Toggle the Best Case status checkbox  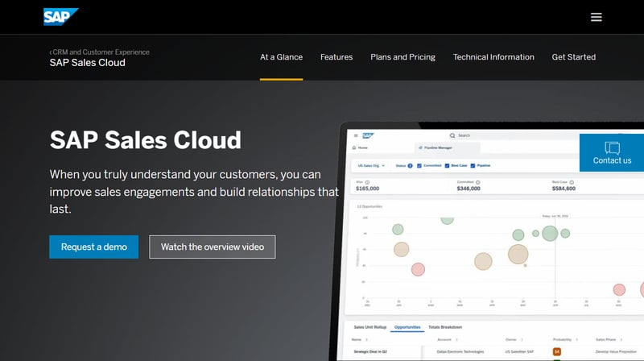coord(447,166)
